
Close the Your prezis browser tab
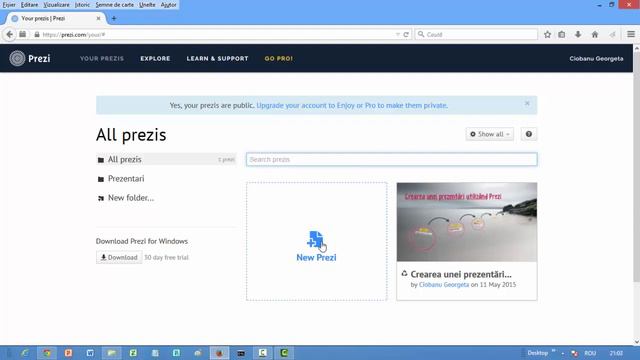(98, 18)
